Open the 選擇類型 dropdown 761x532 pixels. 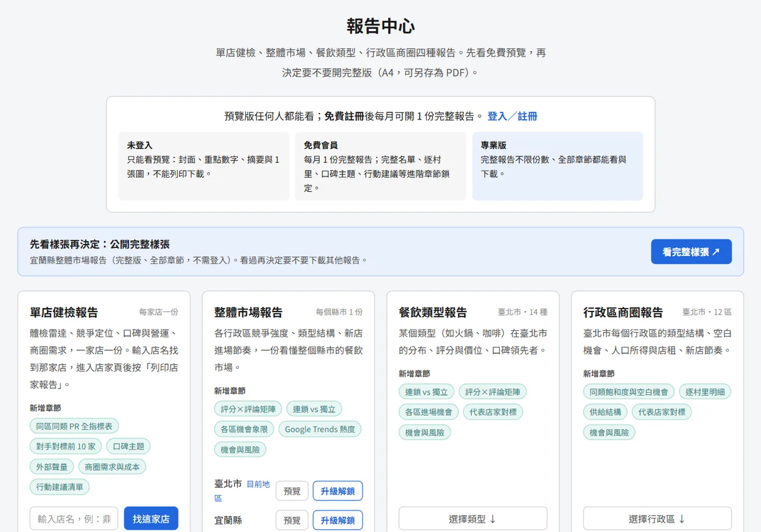pyautogui.click(x=473, y=519)
